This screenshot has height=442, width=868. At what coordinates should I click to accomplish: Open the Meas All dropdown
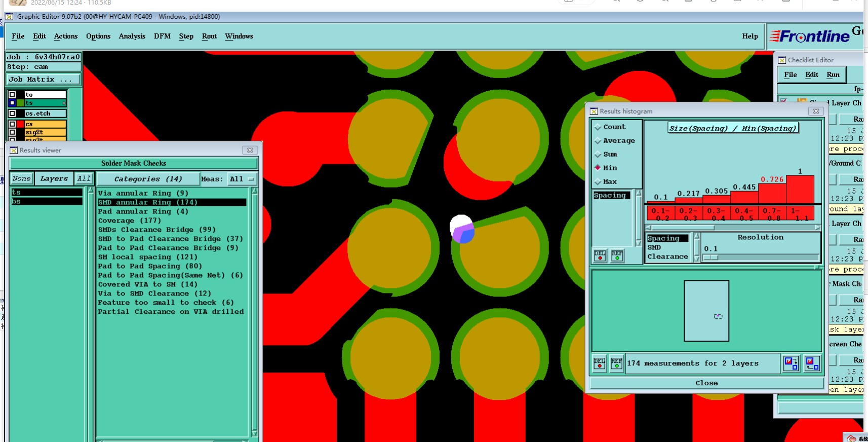click(x=242, y=179)
